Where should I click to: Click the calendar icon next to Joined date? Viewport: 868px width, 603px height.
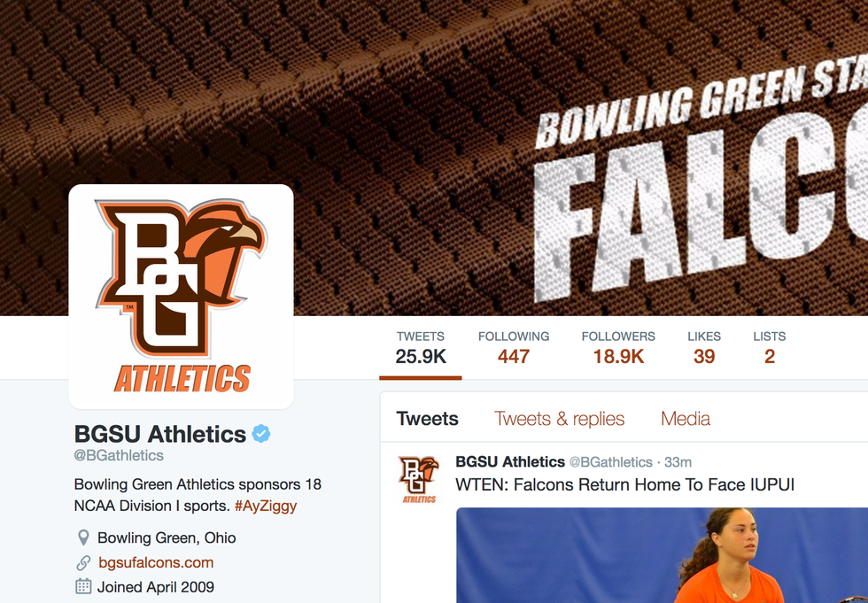[x=83, y=586]
